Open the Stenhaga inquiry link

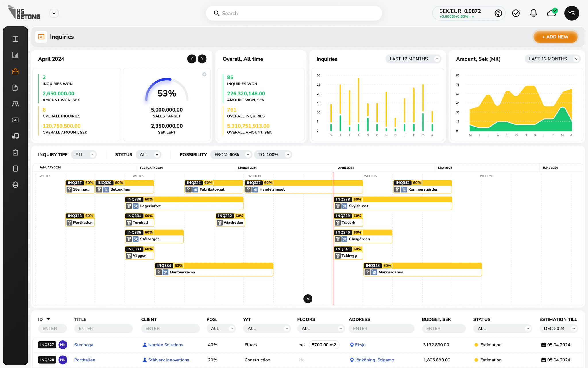pos(84,345)
